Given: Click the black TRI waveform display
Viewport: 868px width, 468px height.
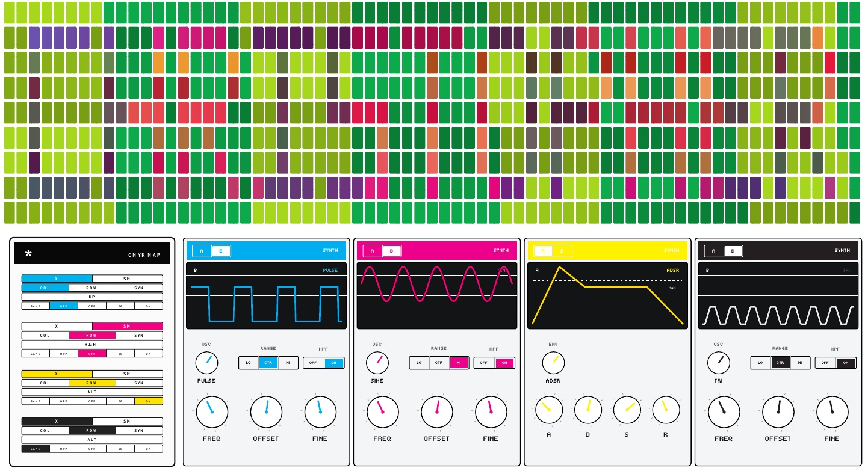Looking at the screenshot, I should pos(778,296).
